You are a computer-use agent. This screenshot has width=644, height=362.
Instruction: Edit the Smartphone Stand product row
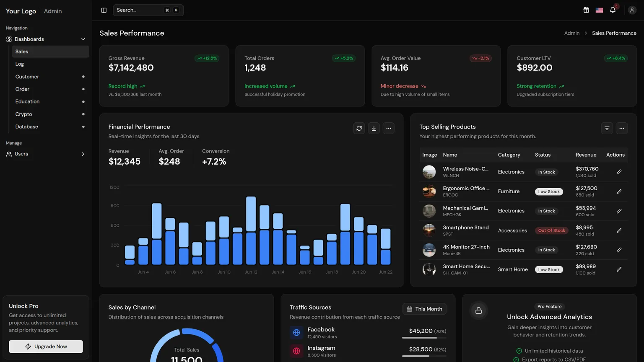coord(619,230)
